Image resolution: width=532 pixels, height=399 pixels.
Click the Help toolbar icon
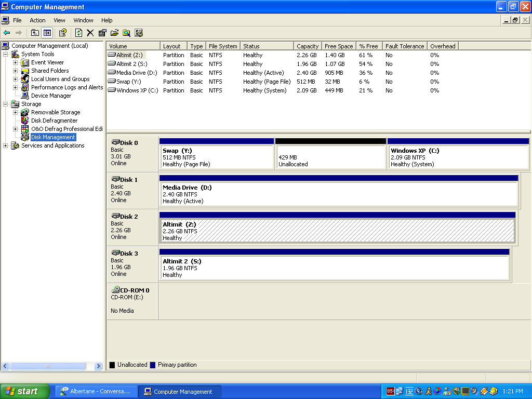(x=62, y=33)
